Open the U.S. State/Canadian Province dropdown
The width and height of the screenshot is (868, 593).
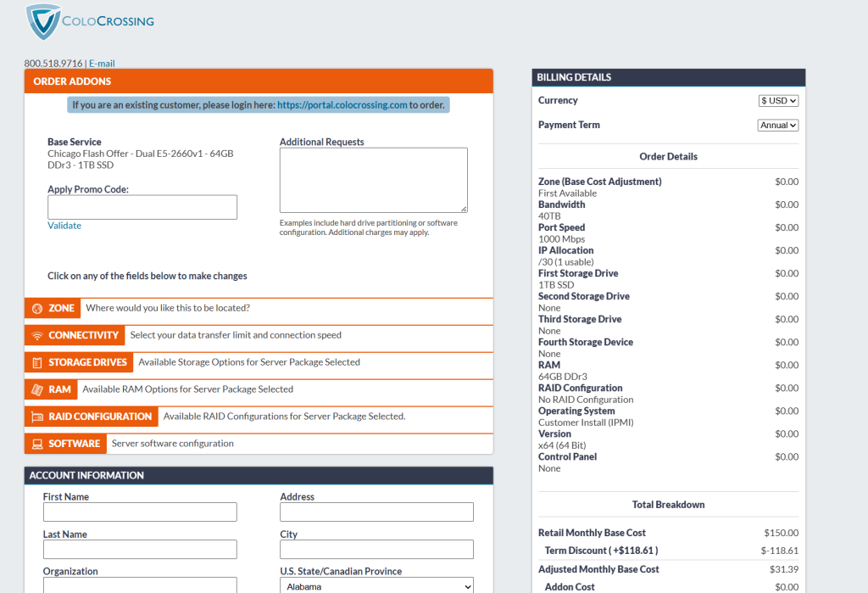376,586
